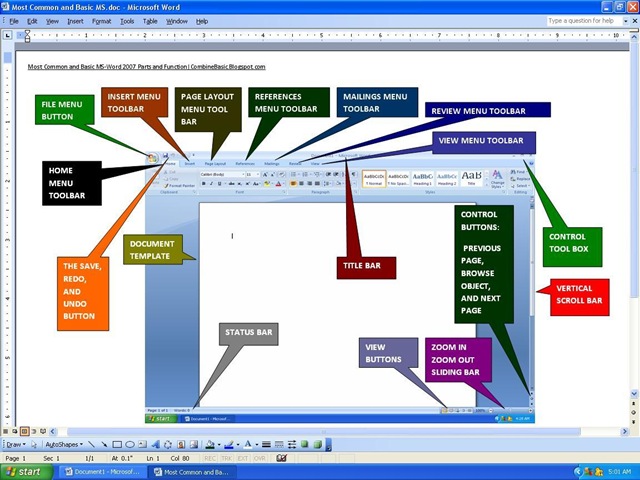Select the Line drawing tool
The height and width of the screenshot is (480, 640).
coord(91,444)
